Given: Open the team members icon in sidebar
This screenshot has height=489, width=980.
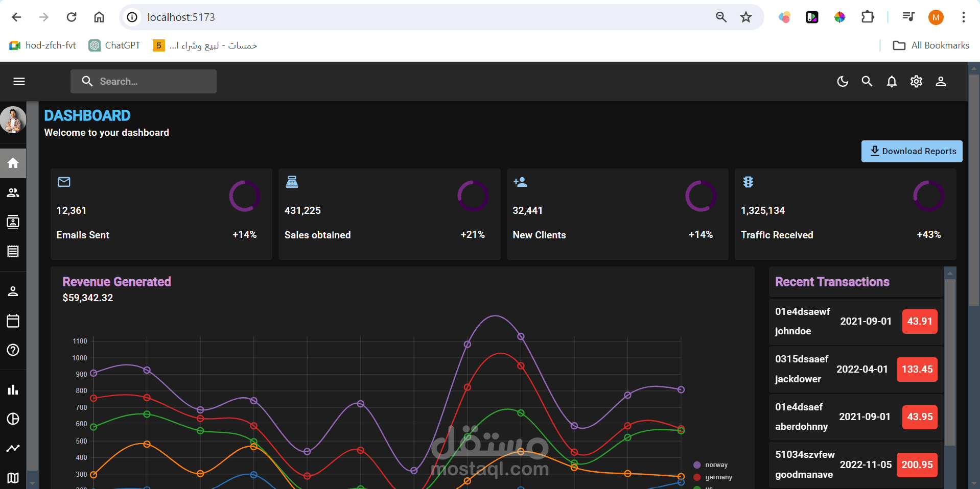Looking at the screenshot, I should click(13, 192).
